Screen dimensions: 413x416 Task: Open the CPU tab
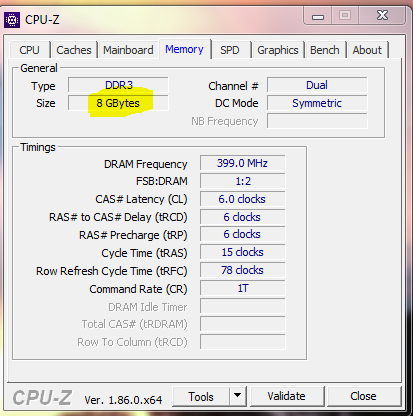(30, 50)
